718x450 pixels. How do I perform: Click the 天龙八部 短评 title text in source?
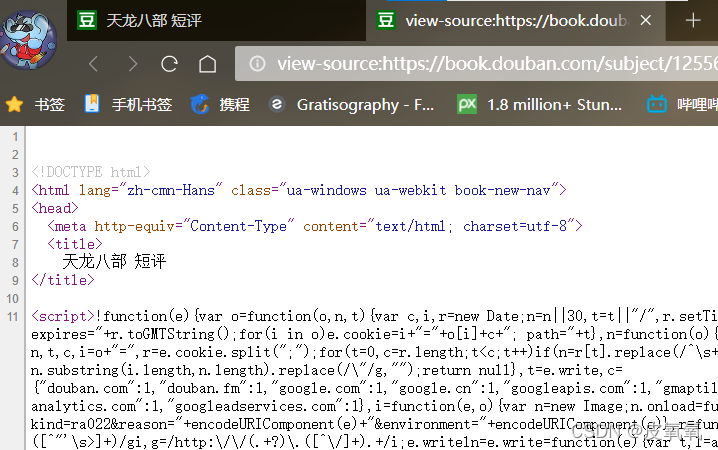[x=114, y=262]
